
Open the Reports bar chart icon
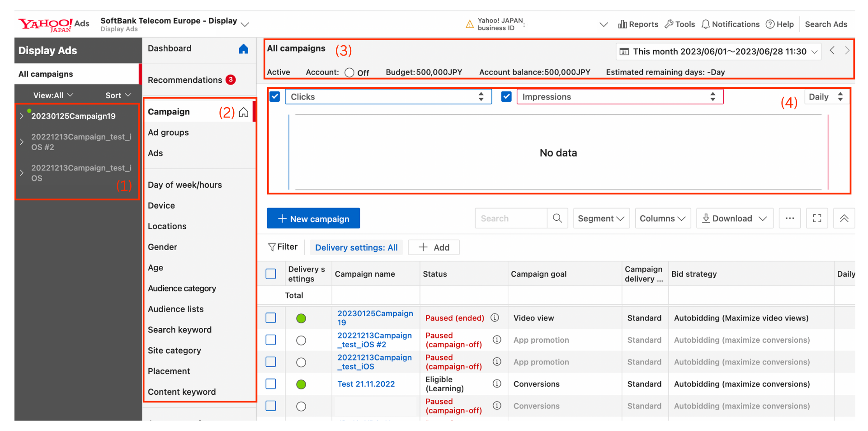point(623,24)
